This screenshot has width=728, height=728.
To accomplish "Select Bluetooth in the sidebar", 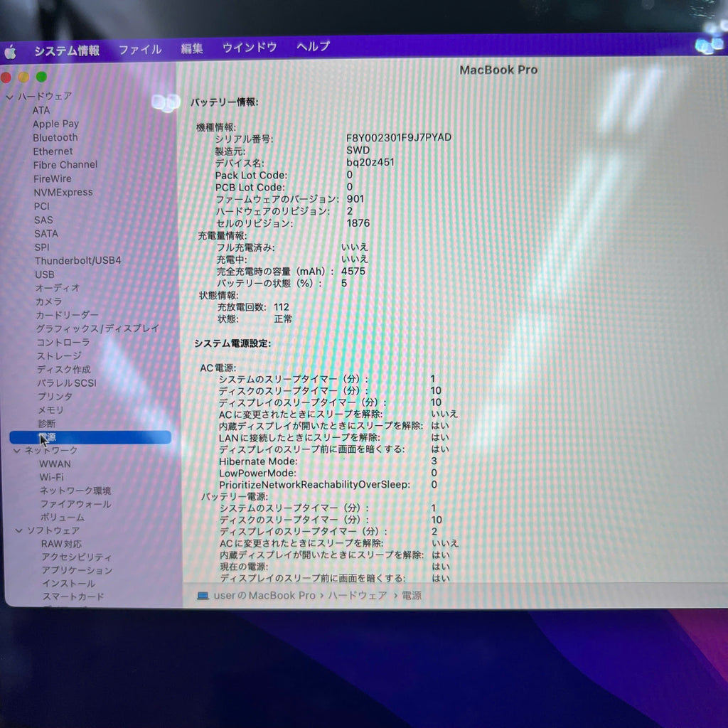I will pyautogui.click(x=55, y=137).
